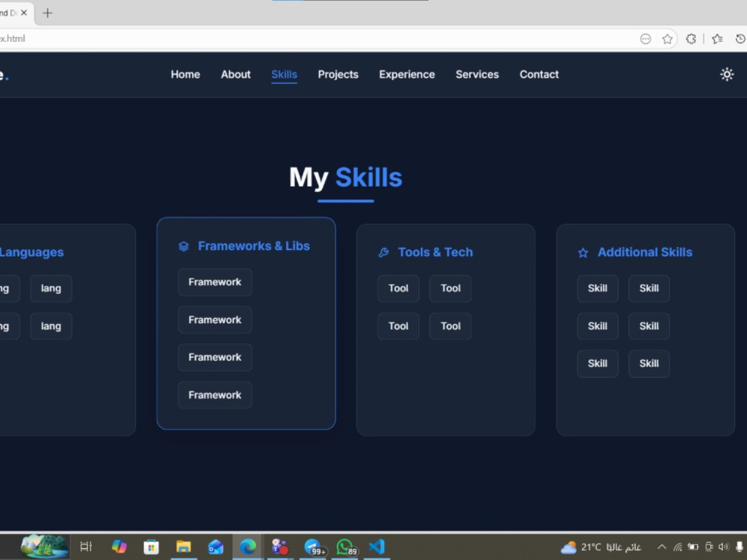Open the Projects nav link
This screenshot has height=560, width=747.
pos(338,74)
